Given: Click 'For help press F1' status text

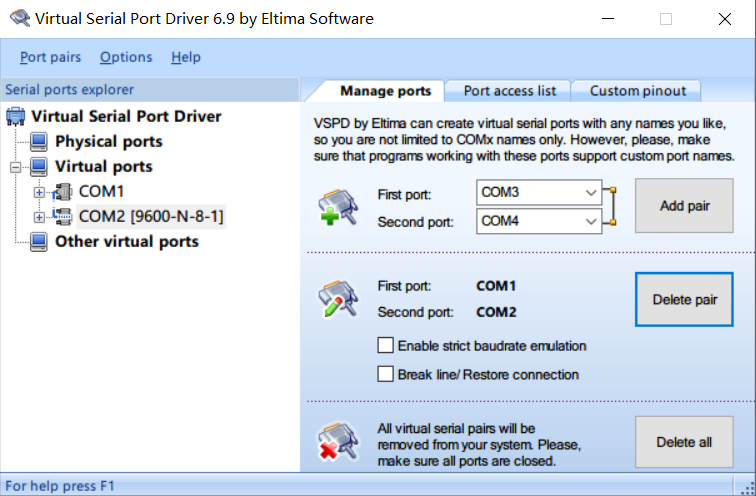Looking at the screenshot, I should point(60,486).
